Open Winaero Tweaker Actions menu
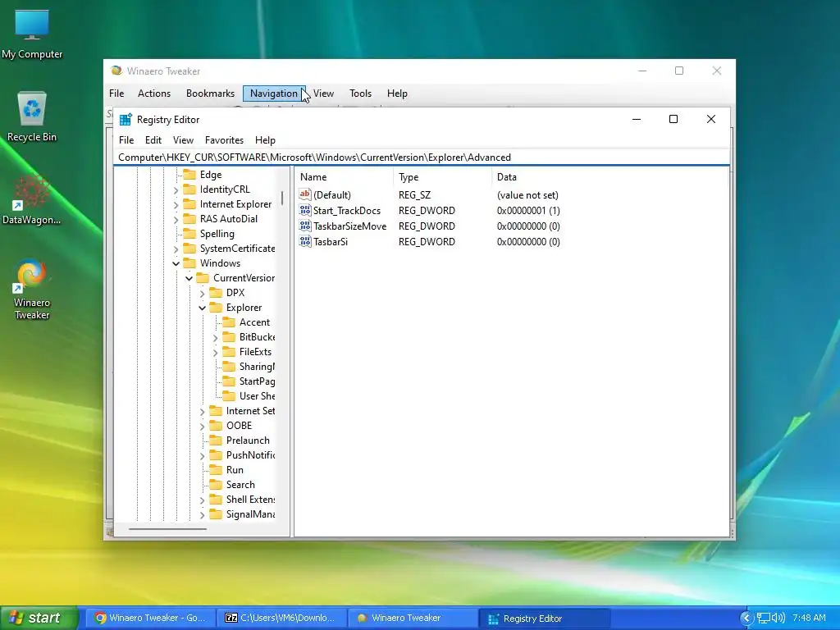The width and height of the screenshot is (840, 630). point(154,94)
